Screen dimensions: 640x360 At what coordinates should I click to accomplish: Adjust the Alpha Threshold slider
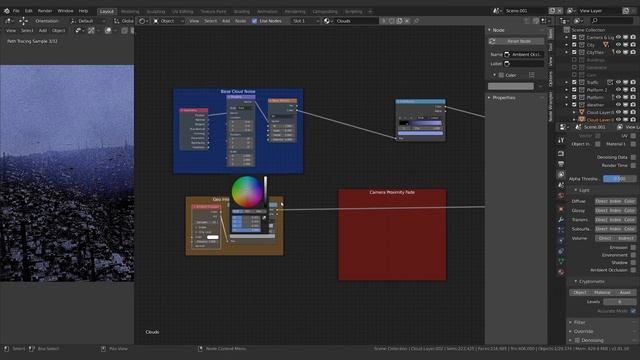click(x=620, y=179)
